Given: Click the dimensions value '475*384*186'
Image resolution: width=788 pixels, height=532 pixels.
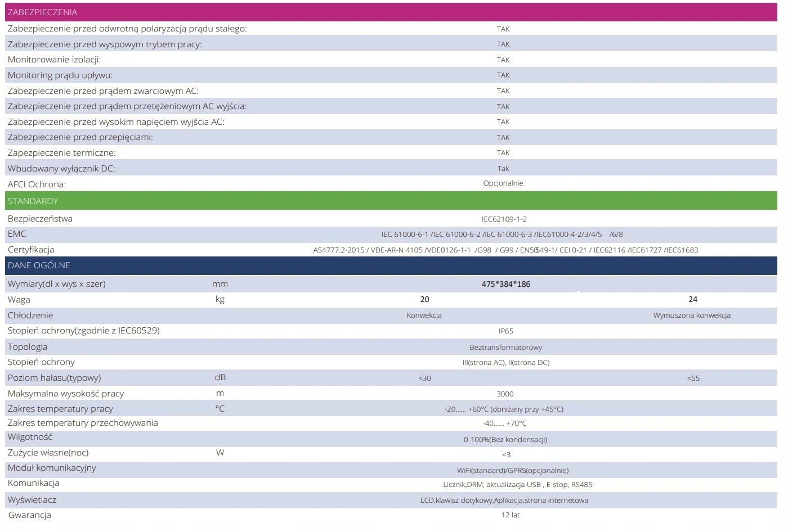Looking at the screenshot, I should pyautogui.click(x=506, y=284).
